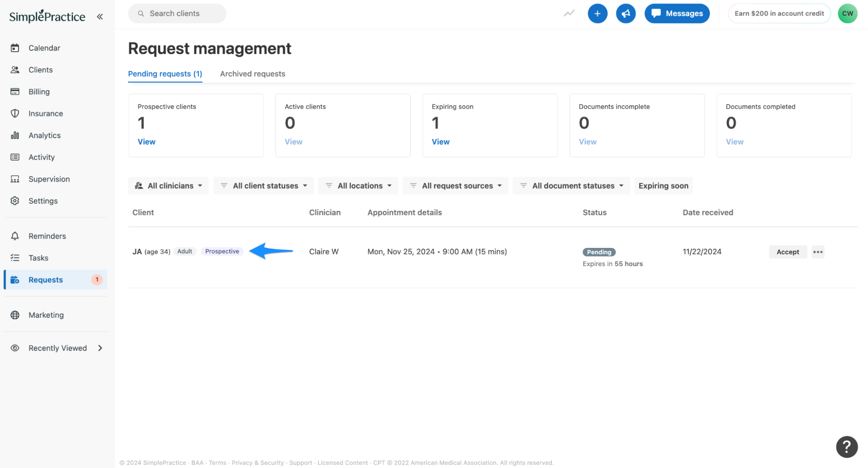Collapse the sidebar with the double-chevron
Viewport: 868px width, 468px height.
100,16
